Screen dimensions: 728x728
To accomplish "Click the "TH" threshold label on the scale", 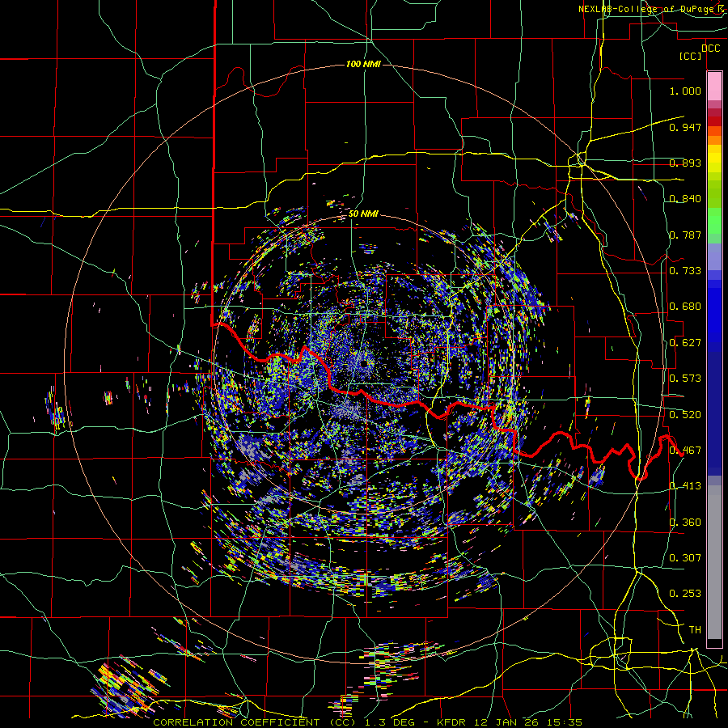I will pyautogui.click(x=695, y=630).
